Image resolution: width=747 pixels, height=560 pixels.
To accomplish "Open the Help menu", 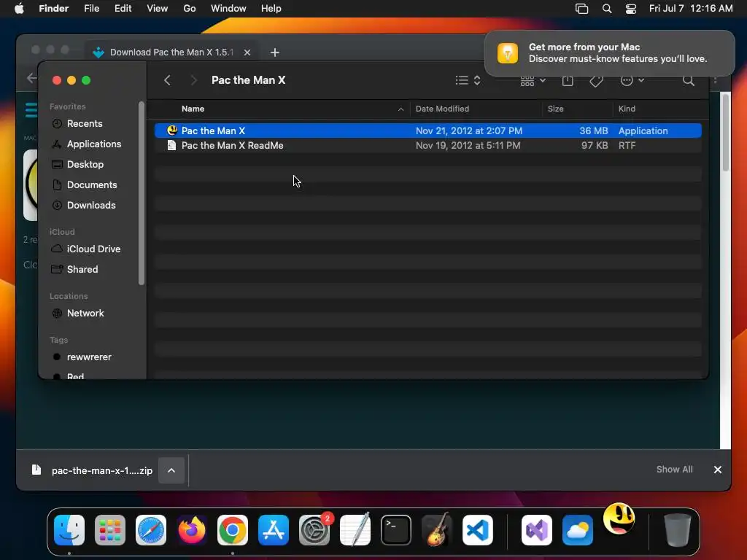I will (x=271, y=9).
